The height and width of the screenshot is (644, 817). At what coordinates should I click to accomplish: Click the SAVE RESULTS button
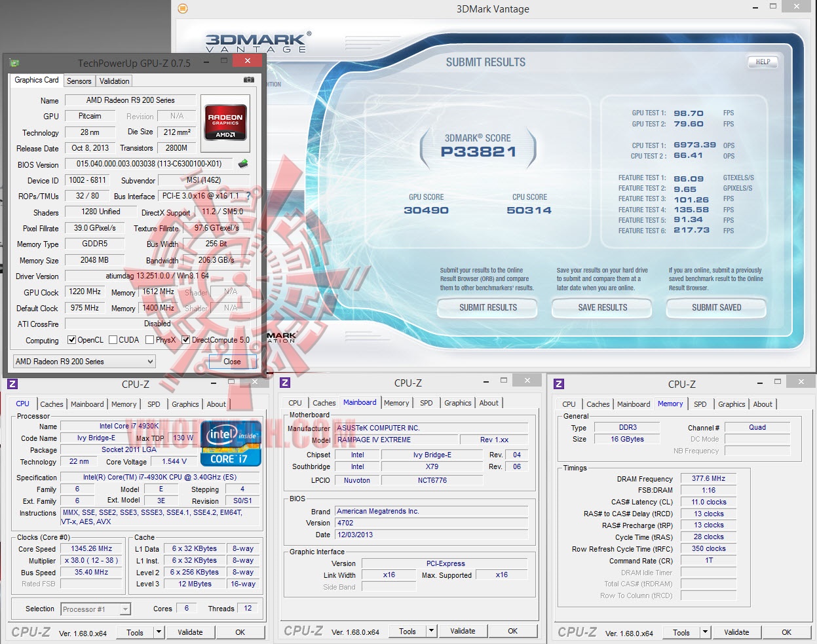tap(602, 307)
